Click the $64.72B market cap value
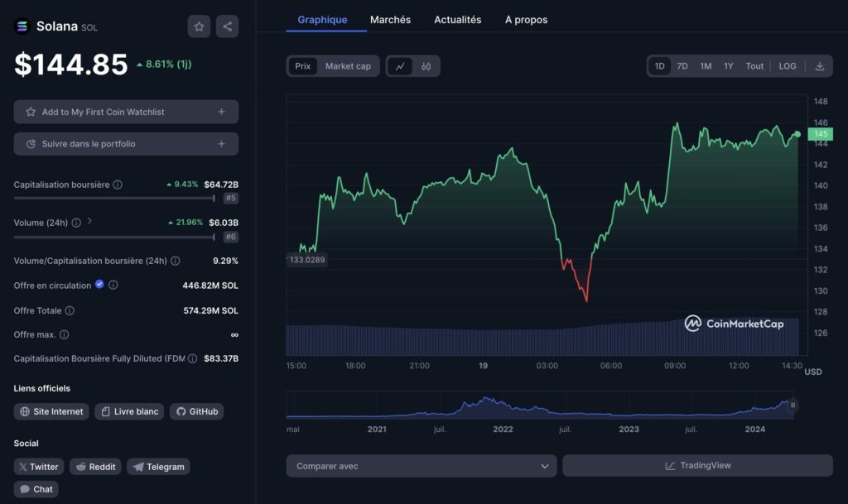 point(221,185)
